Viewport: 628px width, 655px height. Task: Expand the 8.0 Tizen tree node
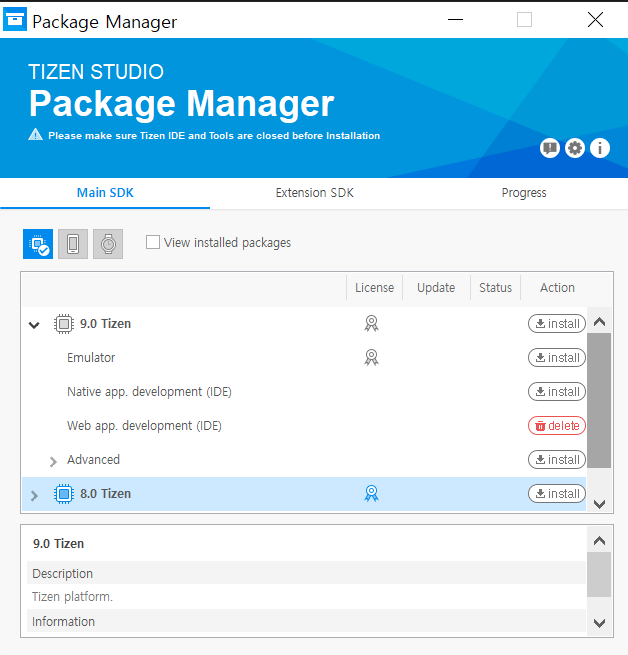tap(34, 495)
